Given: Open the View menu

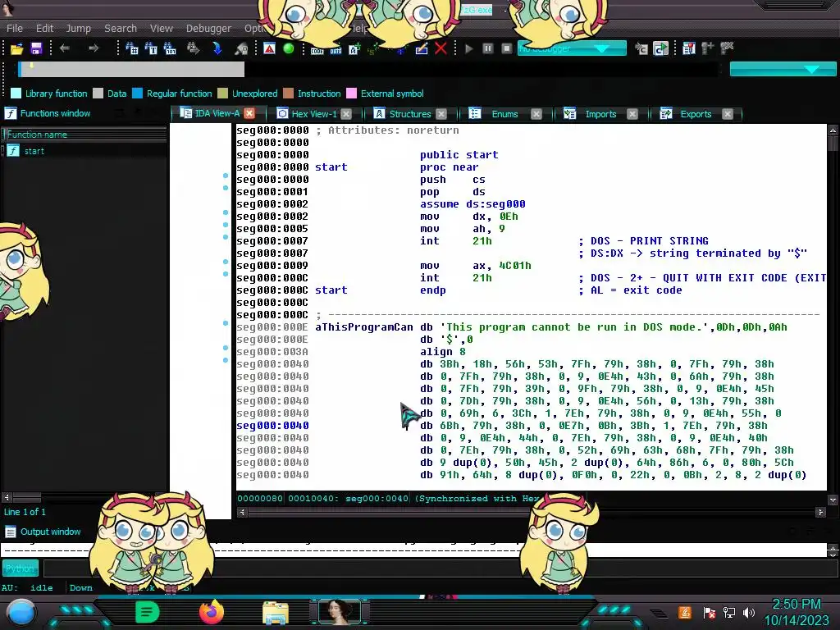Looking at the screenshot, I should pos(162,29).
